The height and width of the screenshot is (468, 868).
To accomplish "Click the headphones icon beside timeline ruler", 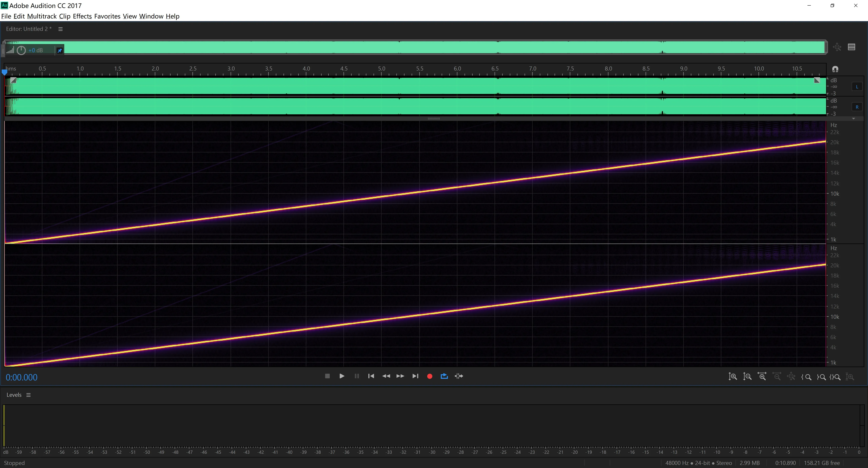I will coord(835,69).
